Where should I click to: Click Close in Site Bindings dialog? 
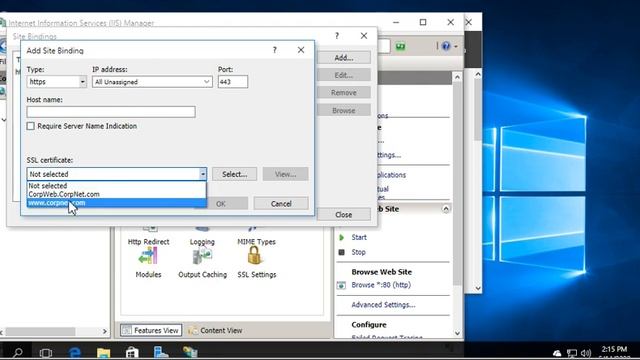[344, 215]
